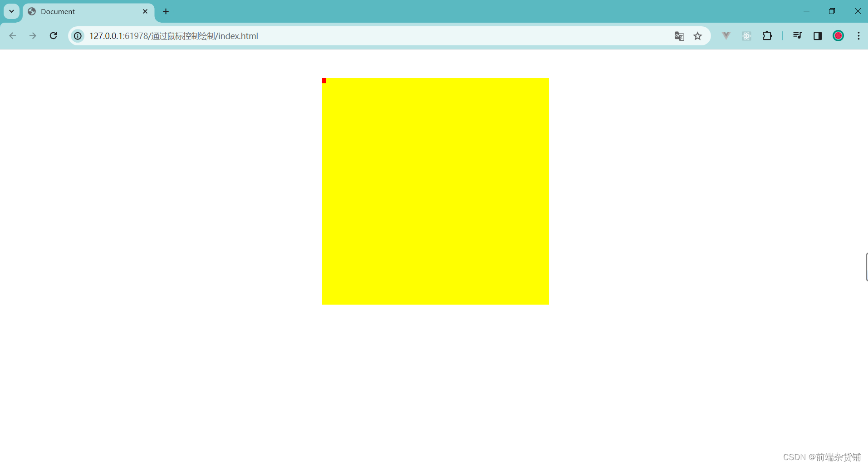
Task: Open Chrome's three-dot menu
Action: pos(858,36)
